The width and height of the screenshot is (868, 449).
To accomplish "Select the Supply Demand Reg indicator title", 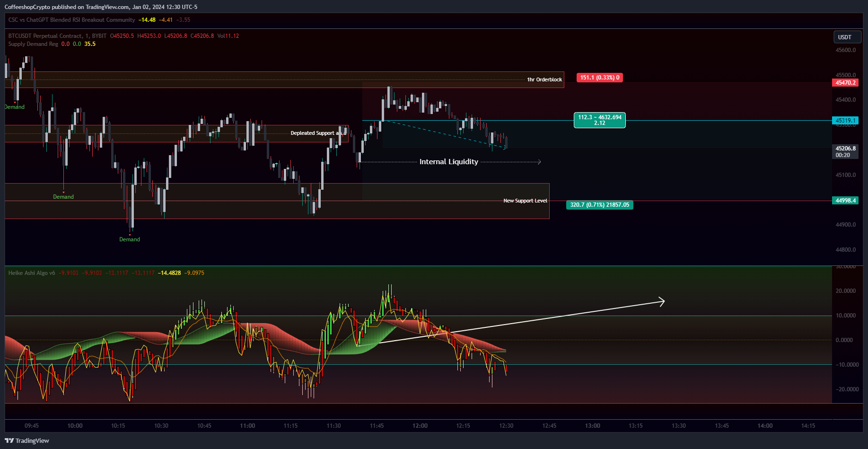I will click(x=33, y=44).
